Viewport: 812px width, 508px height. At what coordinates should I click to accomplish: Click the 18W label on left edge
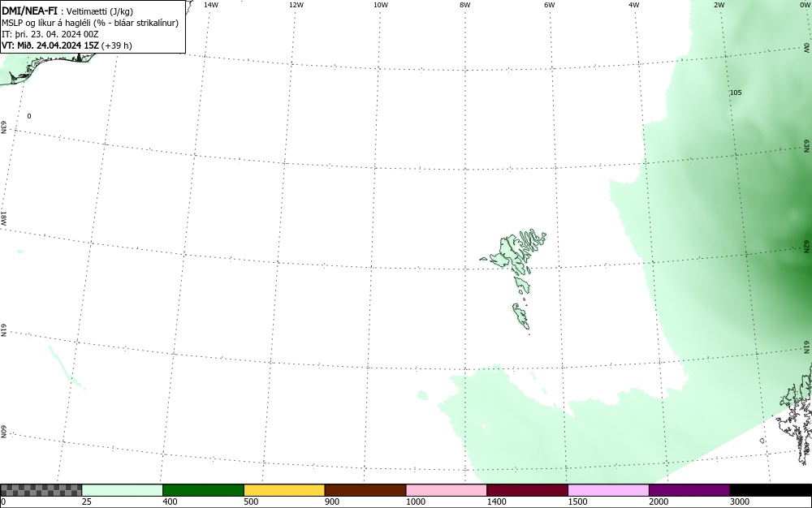[x=3, y=217]
